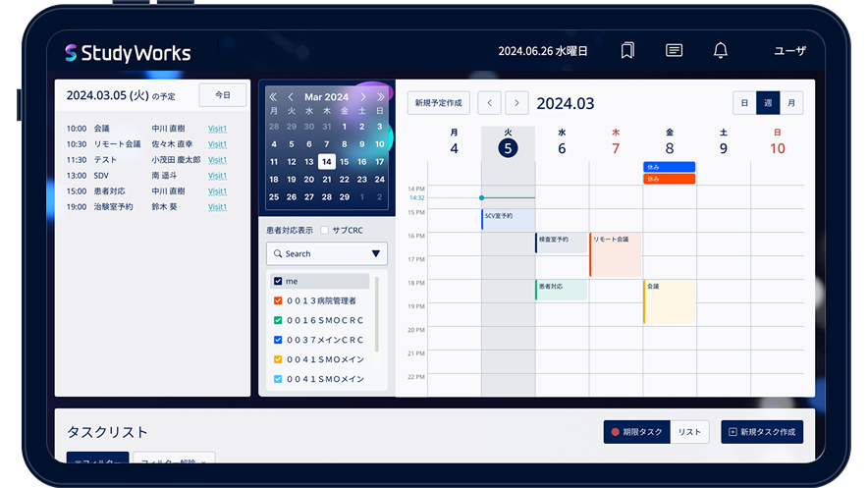The height and width of the screenshot is (488, 868).
Task: Select Thursday 7 column header
Action: [616, 143]
